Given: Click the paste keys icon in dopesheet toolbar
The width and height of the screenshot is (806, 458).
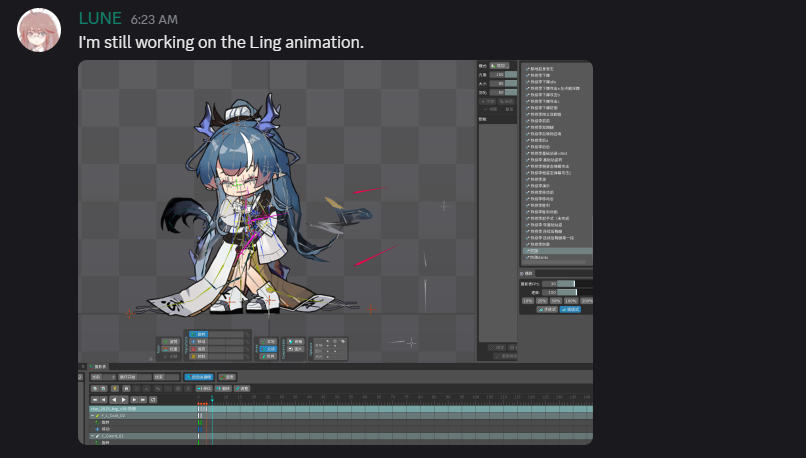Looking at the screenshot, I should tap(103, 389).
